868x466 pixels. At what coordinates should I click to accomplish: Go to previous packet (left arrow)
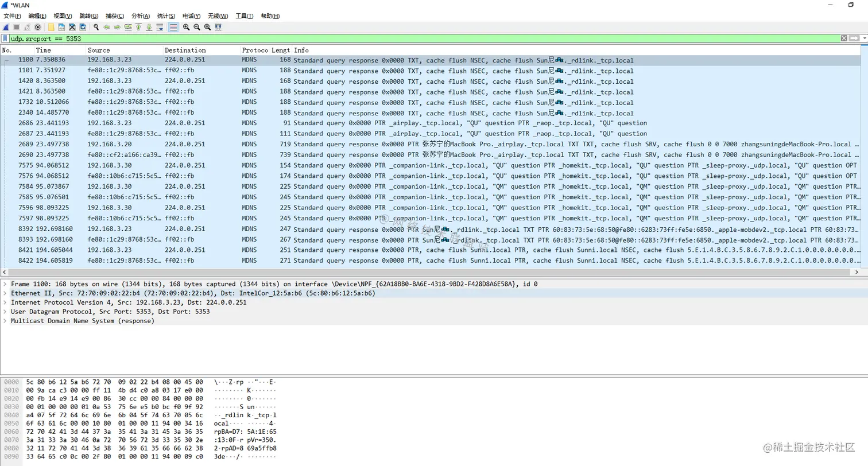tap(107, 27)
